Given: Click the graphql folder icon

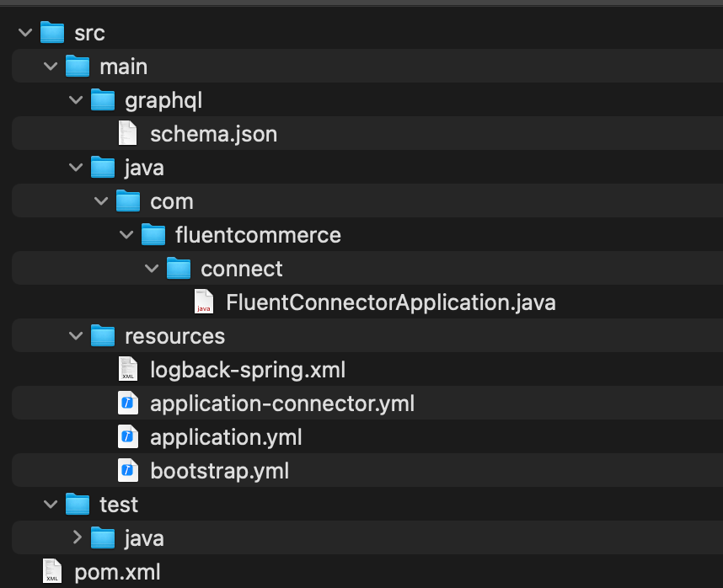Looking at the screenshot, I should pyautogui.click(x=103, y=99).
